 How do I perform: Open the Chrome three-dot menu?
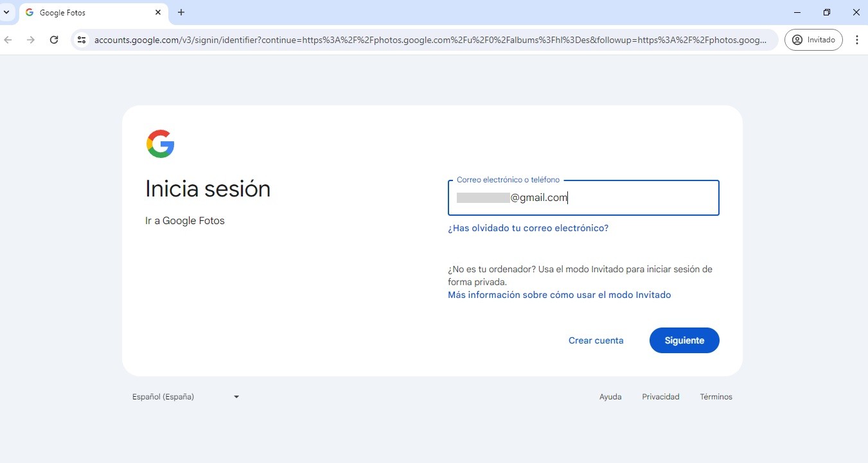pos(857,40)
